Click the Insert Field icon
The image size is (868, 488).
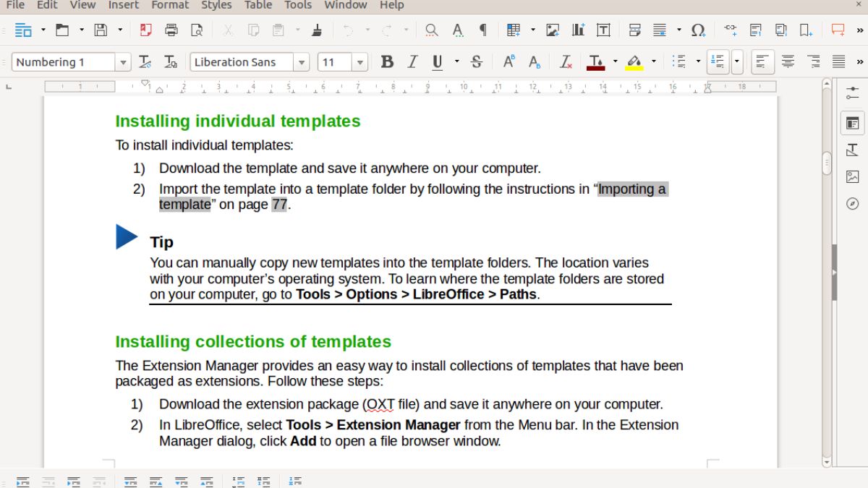pyautogui.click(x=660, y=30)
